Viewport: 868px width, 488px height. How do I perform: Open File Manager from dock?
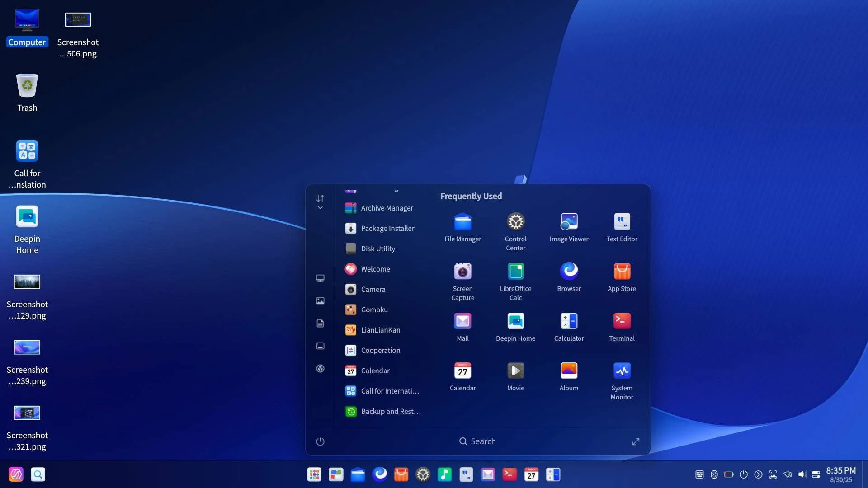[x=358, y=474]
